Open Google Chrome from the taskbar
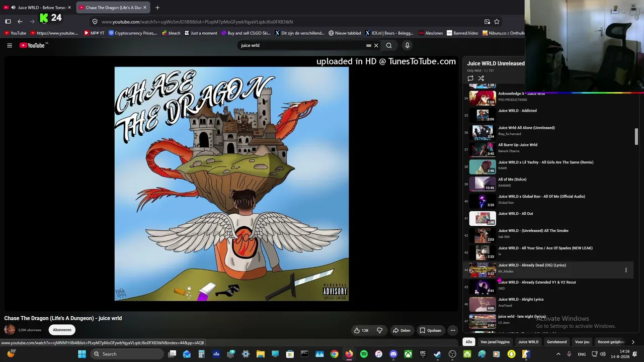This screenshot has height=362, width=644. (334, 354)
